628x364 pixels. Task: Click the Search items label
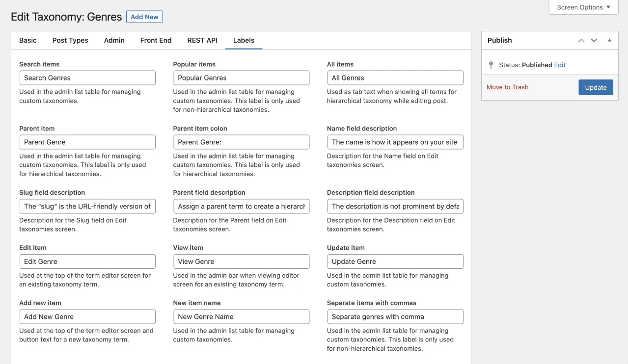tap(39, 64)
